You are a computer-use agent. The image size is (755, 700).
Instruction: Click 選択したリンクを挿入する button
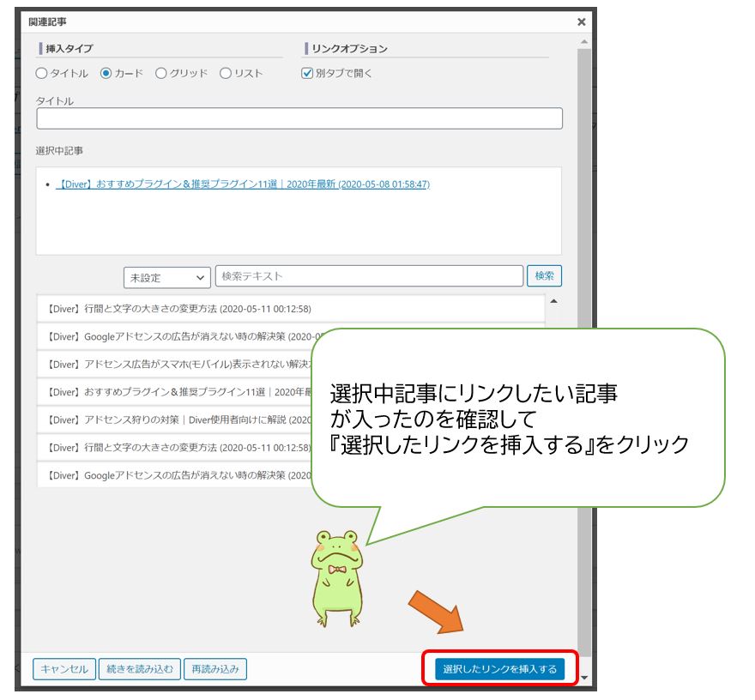coord(499,669)
